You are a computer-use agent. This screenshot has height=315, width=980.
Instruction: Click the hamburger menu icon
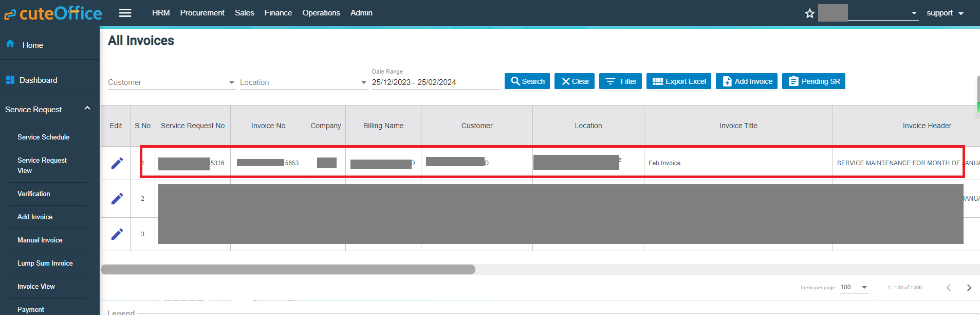[x=125, y=13]
